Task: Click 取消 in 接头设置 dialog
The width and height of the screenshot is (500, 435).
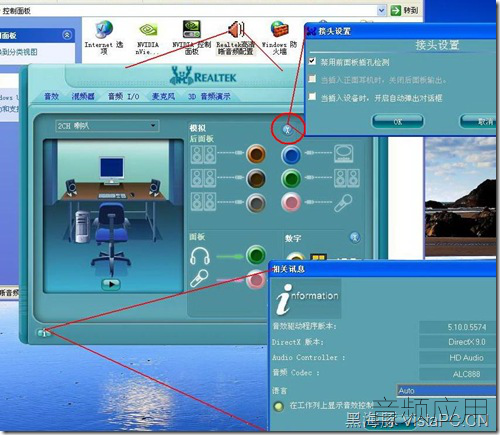Action: click(479, 122)
